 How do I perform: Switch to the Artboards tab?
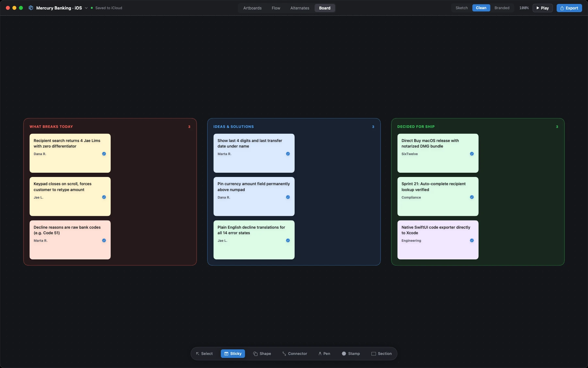pos(253,8)
